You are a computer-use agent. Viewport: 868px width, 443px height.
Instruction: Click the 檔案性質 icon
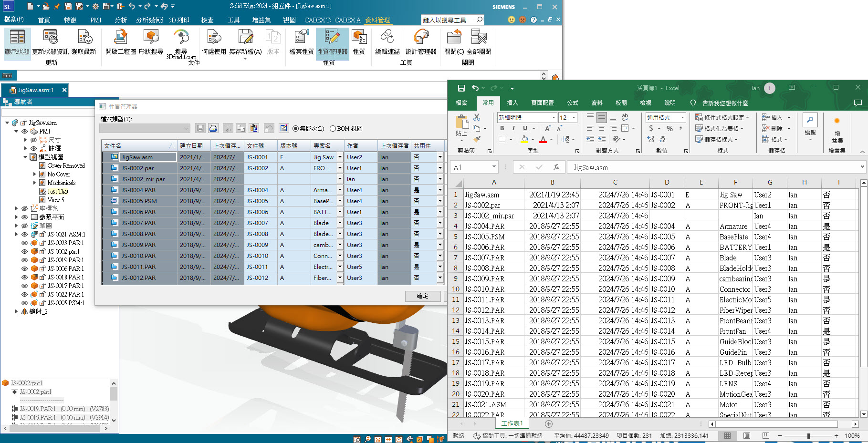[x=302, y=41]
